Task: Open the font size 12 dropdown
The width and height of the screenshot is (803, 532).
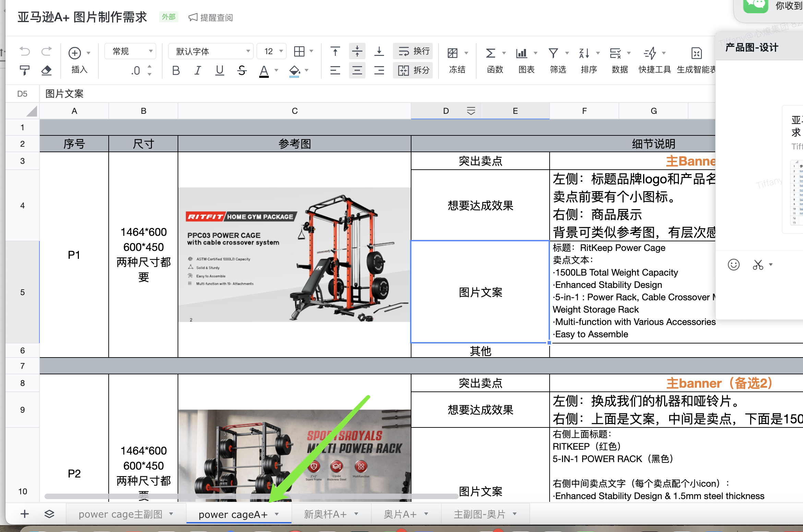Action: (x=271, y=51)
